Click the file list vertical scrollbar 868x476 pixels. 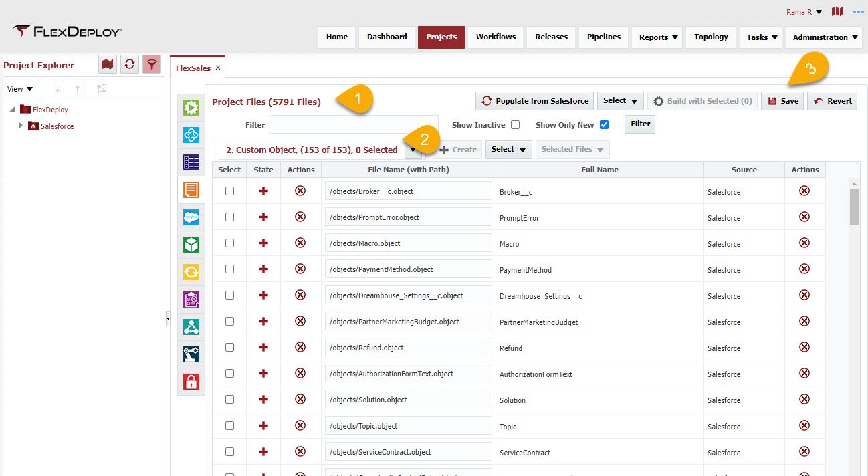(854, 207)
